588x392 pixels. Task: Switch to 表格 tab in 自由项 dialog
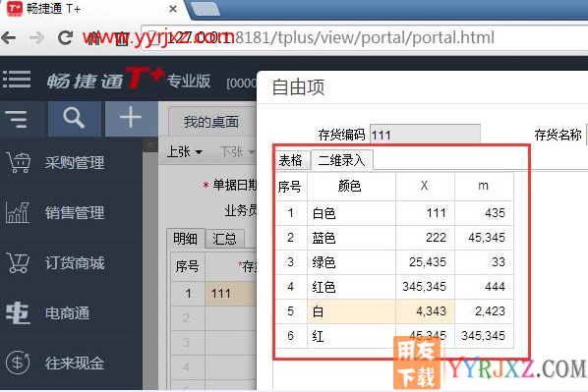pyautogui.click(x=291, y=160)
